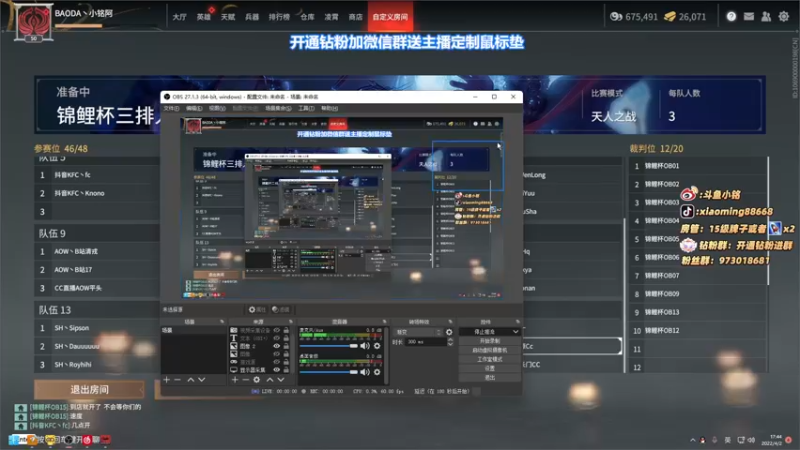Open the OBS Edit menu
Viewport: 800px width, 450px height.
click(x=194, y=108)
